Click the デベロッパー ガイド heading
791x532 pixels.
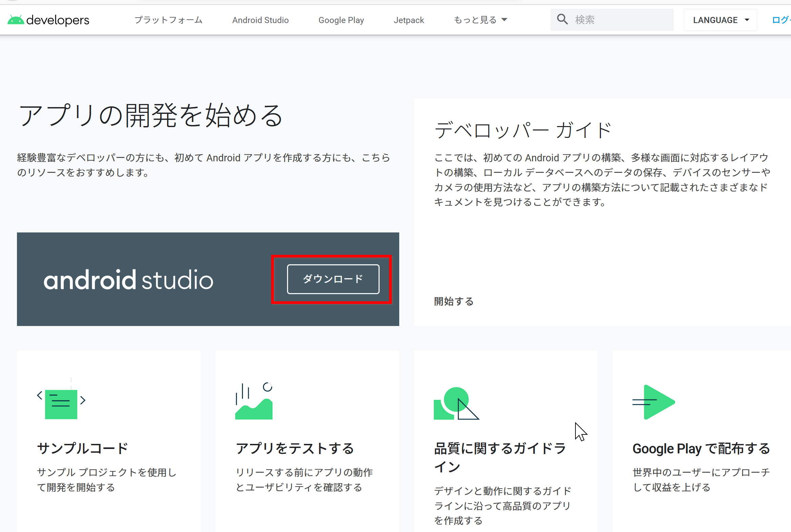(523, 130)
